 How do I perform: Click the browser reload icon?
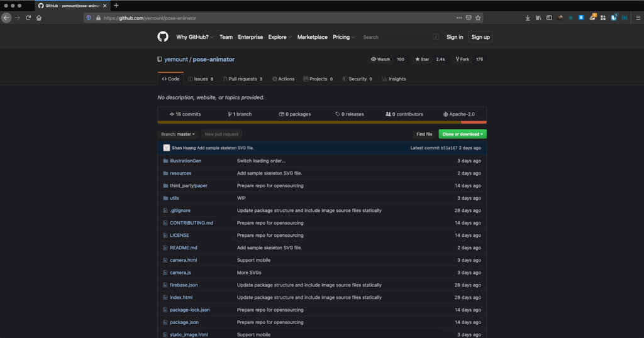point(28,18)
